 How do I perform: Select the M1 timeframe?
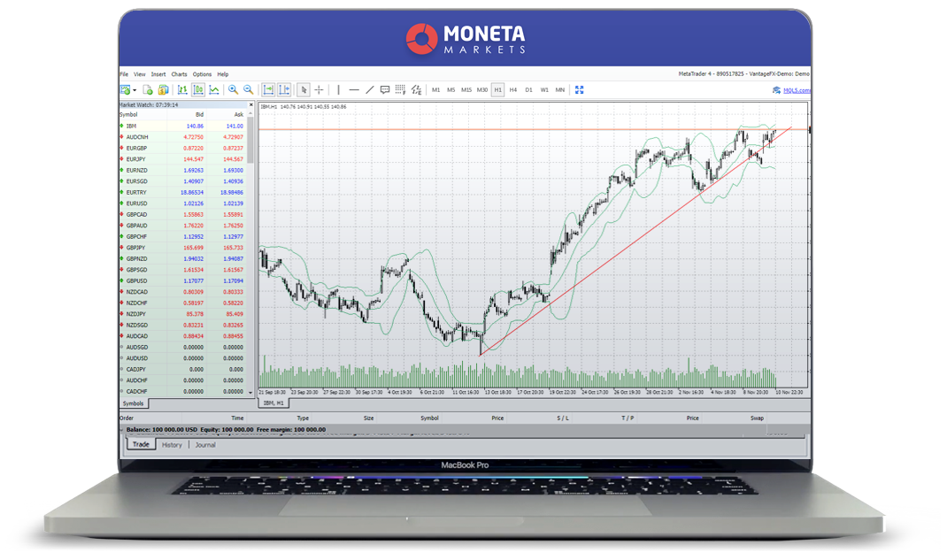436,90
